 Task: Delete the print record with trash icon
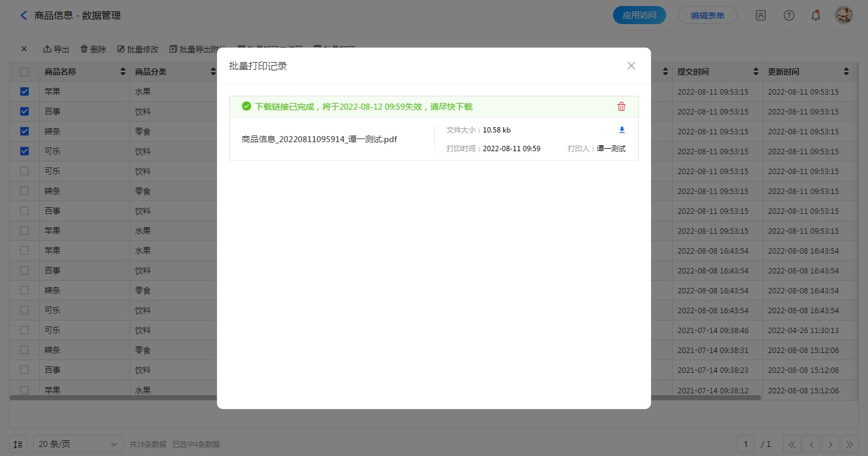click(621, 107)
